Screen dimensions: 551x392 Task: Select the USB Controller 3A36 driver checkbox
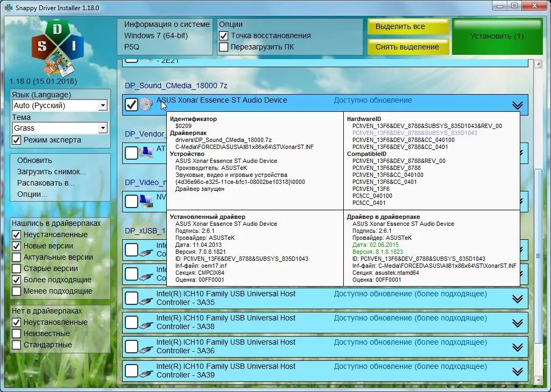(x=131, y=347)
